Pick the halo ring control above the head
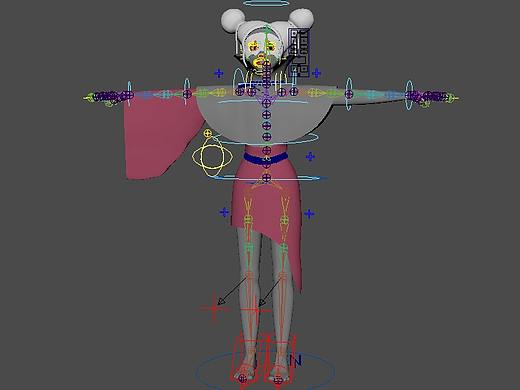Viewport: 520px width, 390px height. pyautogui.click(x=266, y=3)
